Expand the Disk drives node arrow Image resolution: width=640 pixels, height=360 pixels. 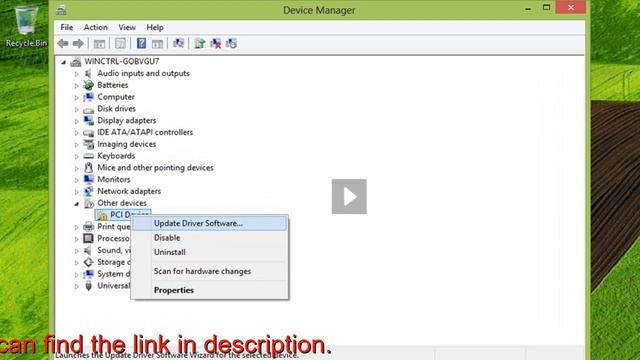click(76, 109)
